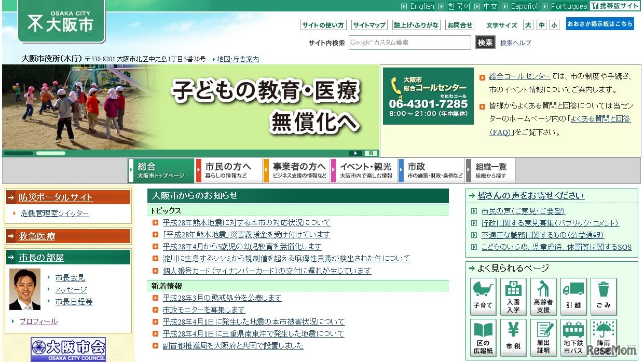Open 淀川シジミ 麻痺性貝毒 article
The width and height of the screenshot is (644, 362).
pos(286,259)
